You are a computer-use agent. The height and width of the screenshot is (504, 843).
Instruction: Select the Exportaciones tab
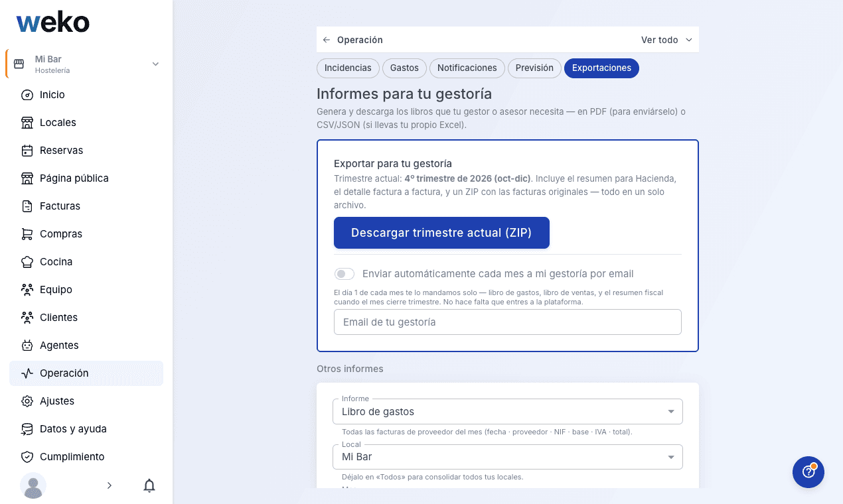(x=601, y=68)
